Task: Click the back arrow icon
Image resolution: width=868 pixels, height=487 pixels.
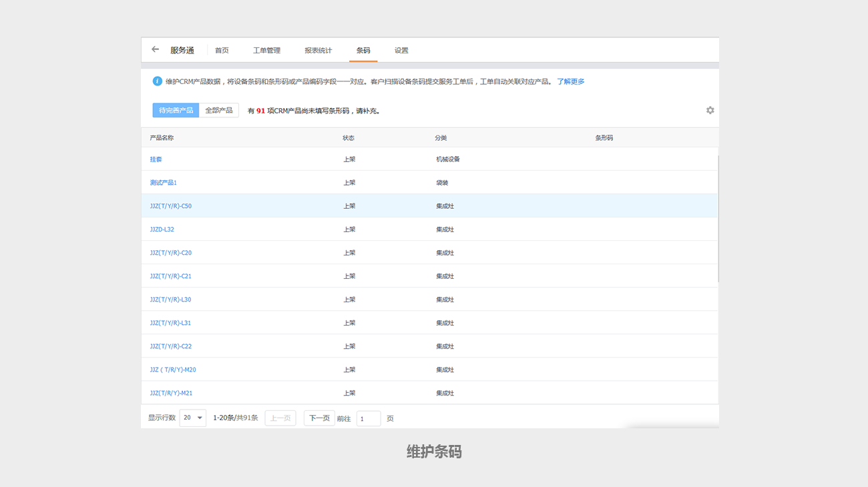Action: (155, 49)
